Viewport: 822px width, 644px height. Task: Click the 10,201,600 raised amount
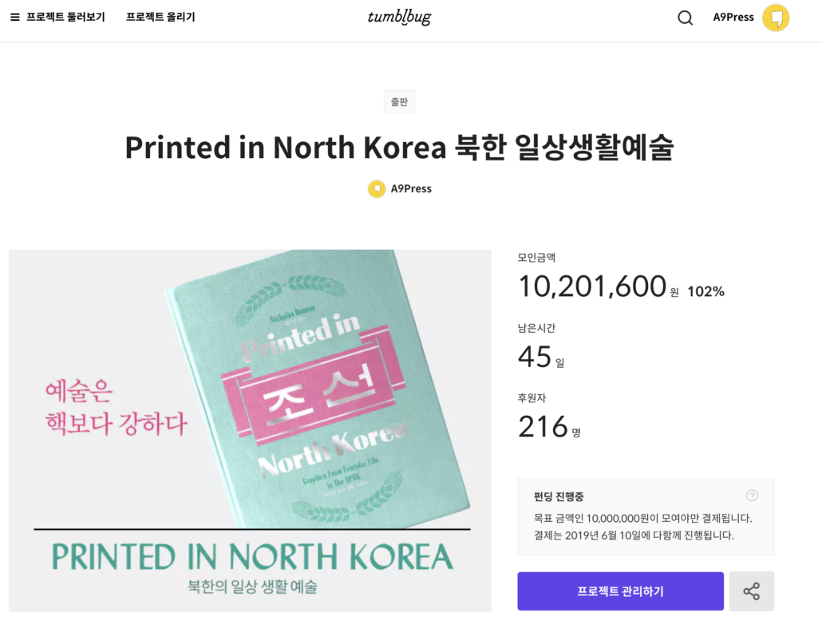click(592, 286)
